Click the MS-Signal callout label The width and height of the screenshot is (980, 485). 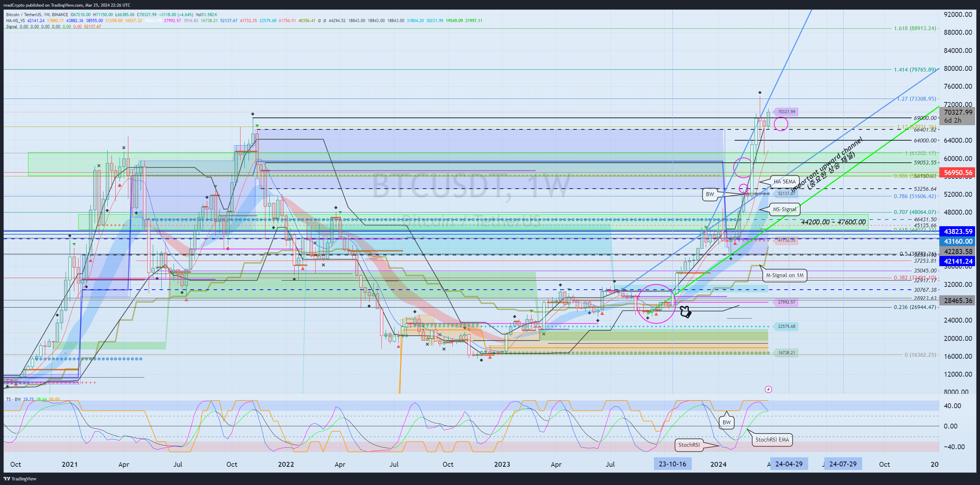pyautogui.click(x=784, y=209)
